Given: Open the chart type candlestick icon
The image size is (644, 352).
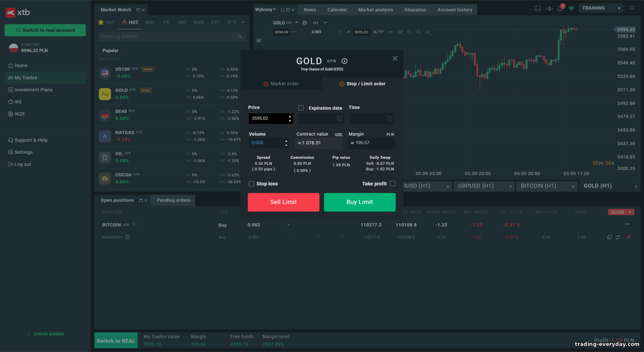Looking at the screenshot, I should click(400, 32).
